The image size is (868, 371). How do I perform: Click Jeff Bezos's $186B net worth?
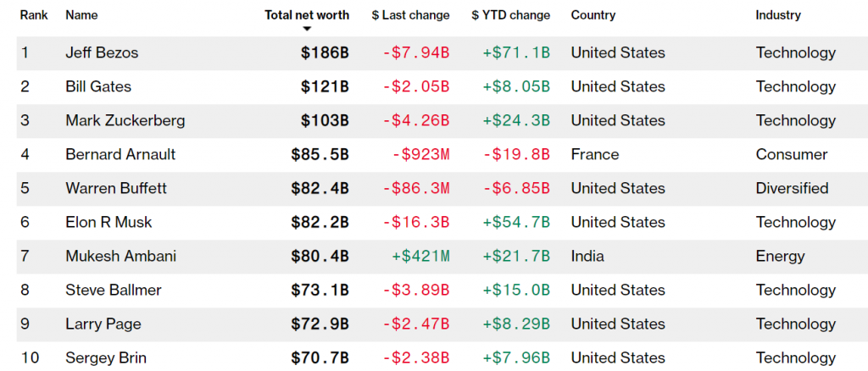(x=325, y=53)
